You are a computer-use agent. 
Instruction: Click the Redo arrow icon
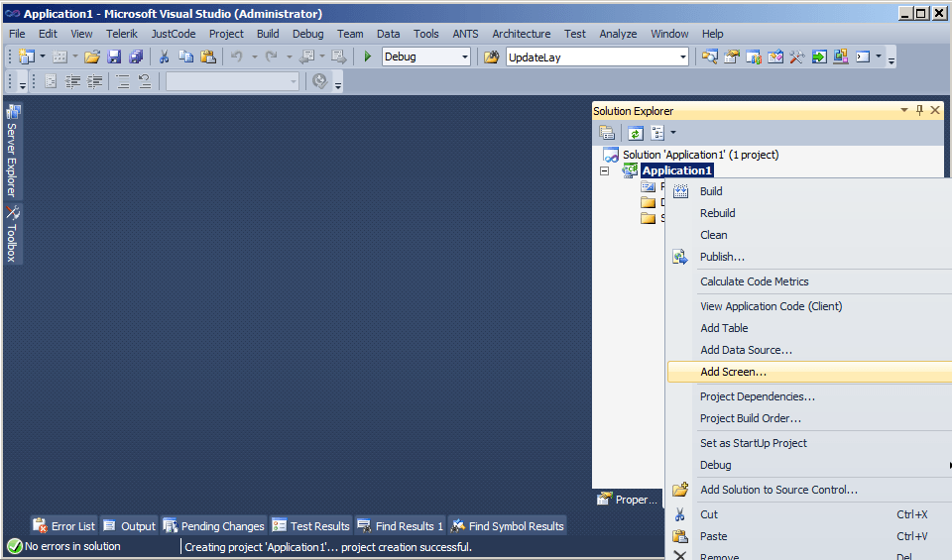pyautogui.click(x=272, y=57)
